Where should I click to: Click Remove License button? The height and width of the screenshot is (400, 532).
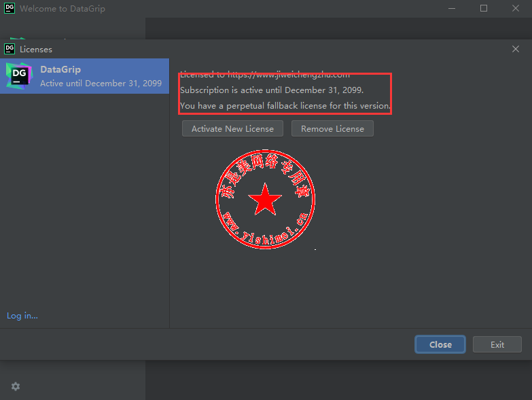click(x=332, y=129)
